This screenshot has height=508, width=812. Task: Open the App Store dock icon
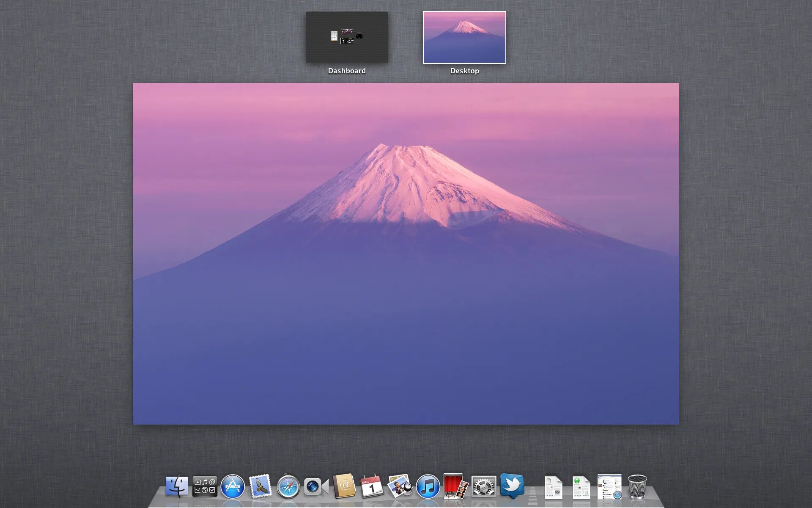[x=233, y=486]
